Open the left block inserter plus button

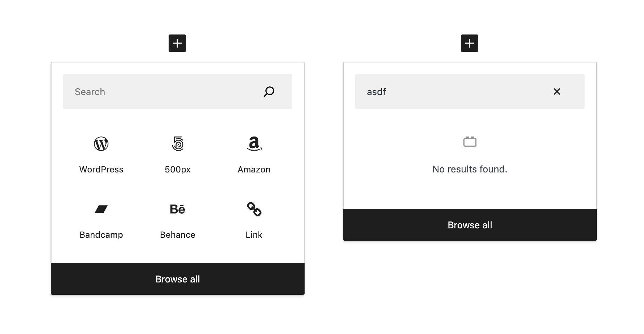coord(177,43)
